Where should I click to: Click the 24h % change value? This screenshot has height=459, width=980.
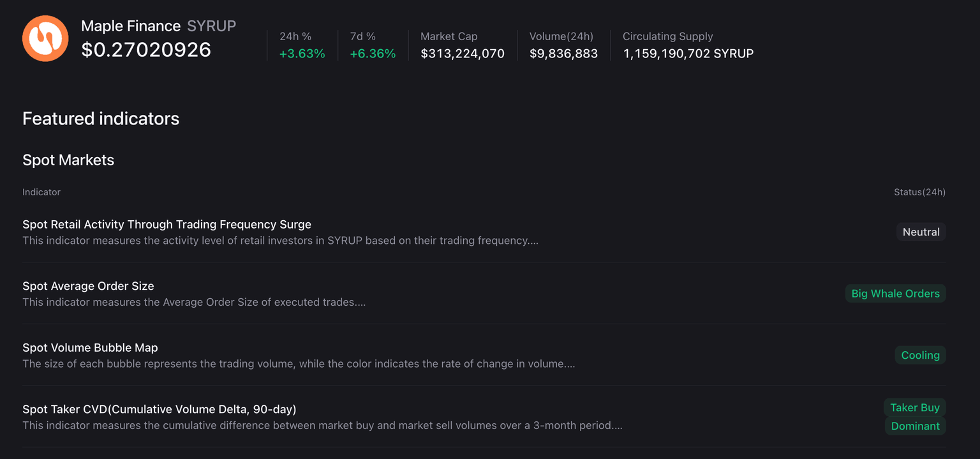coord(302,54)
